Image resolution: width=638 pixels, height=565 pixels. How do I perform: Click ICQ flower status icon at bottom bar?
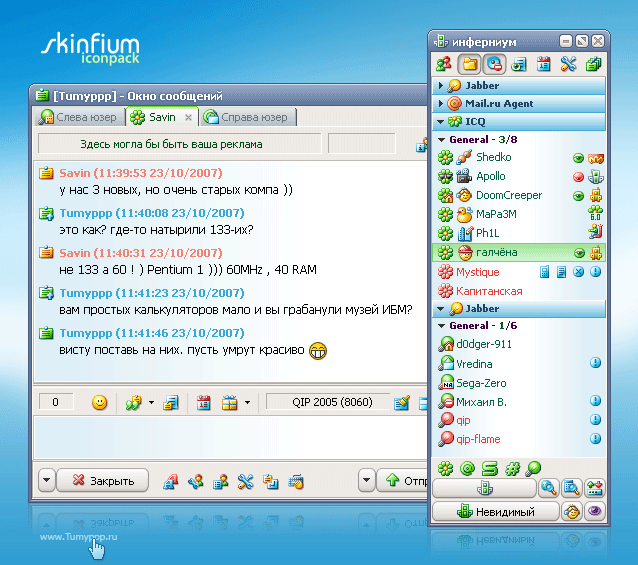[445, 469]
